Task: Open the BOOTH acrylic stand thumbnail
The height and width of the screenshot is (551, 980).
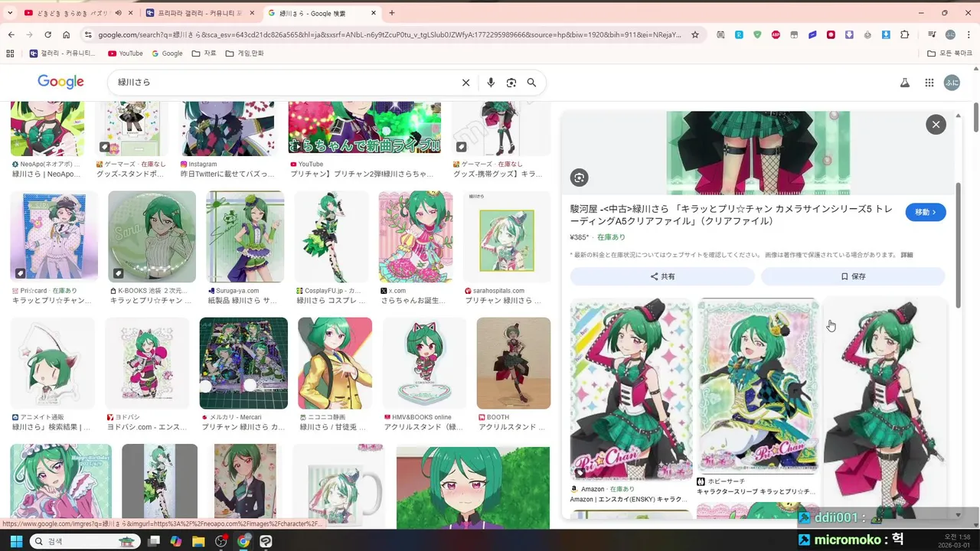Action: [x=513, y=364]
